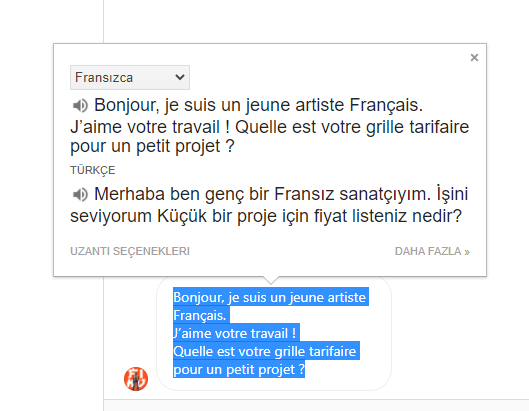Click the TÜRKÇE target language label
Viewport: 529px width, 411px height.
point(92,170)
